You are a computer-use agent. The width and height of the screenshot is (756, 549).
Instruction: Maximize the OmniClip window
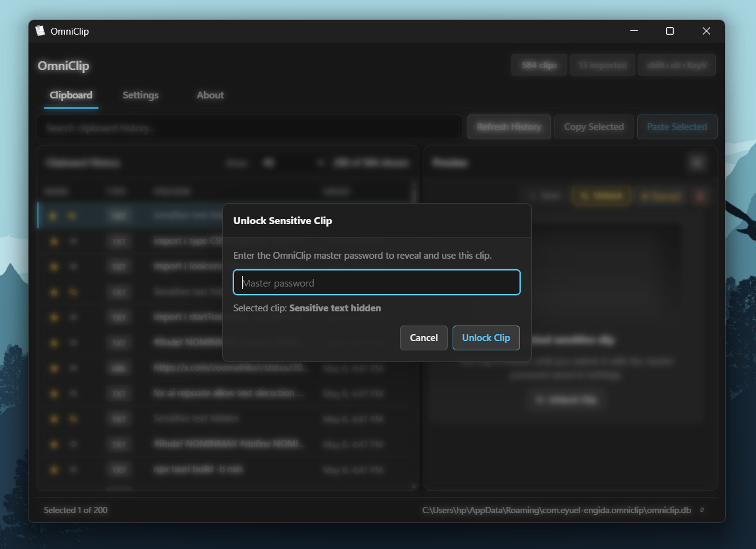pos(669,31)
